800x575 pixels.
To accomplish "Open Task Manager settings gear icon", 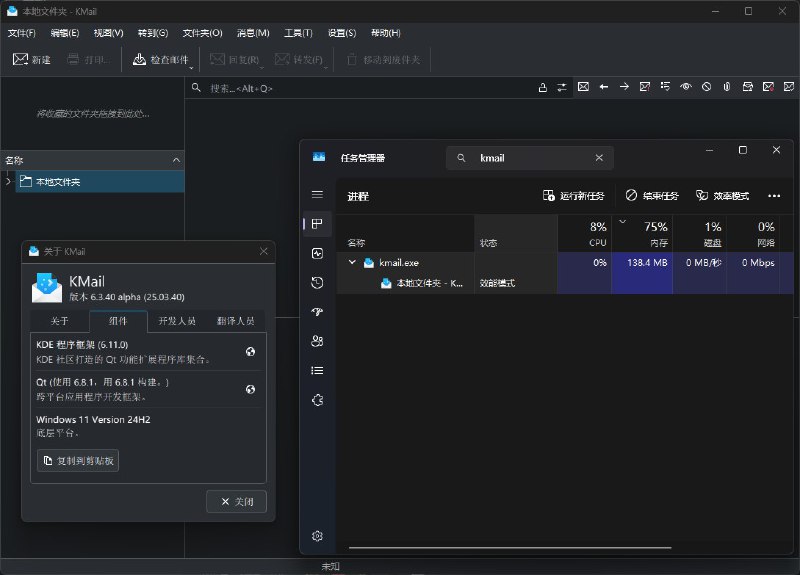I will tap(317, 536).
